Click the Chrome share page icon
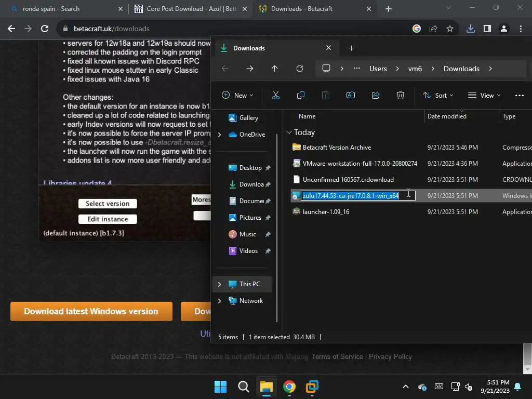The width and height of the screenshot is (532, 399). (x=433, y=29)
